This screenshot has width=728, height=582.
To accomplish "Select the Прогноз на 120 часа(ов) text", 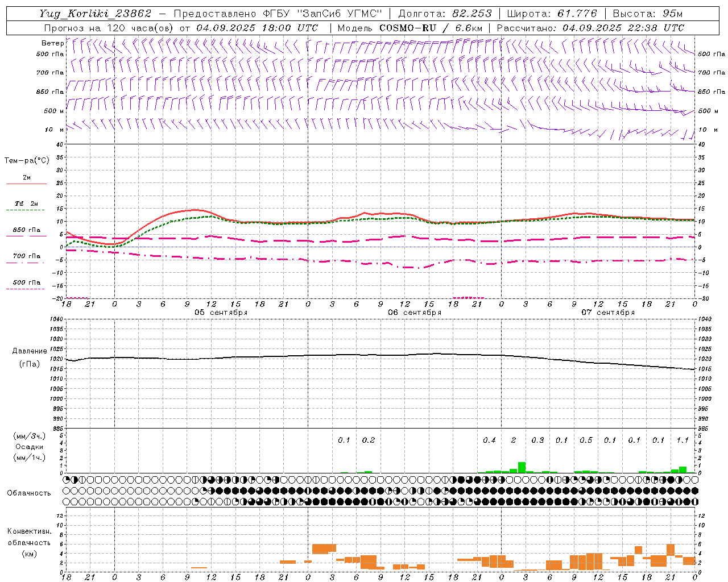I will click(x=109, y=28).
